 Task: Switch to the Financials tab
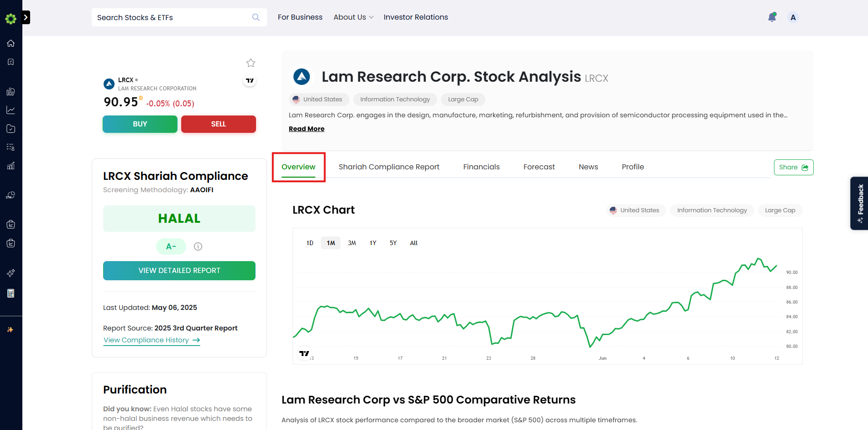(481, 167)
